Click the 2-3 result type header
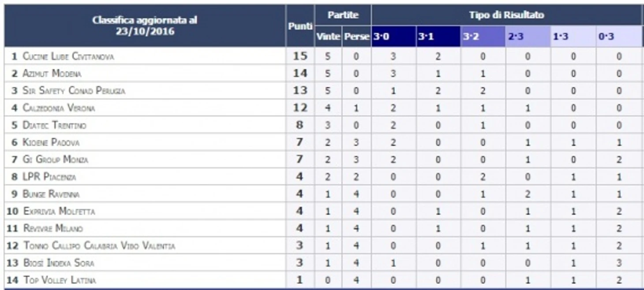Viewport: 644px width, 290px height. click(x=528, y=37)
